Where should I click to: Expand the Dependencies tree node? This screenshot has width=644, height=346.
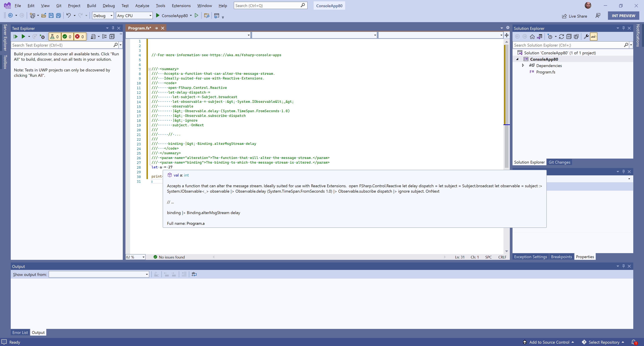523,65
